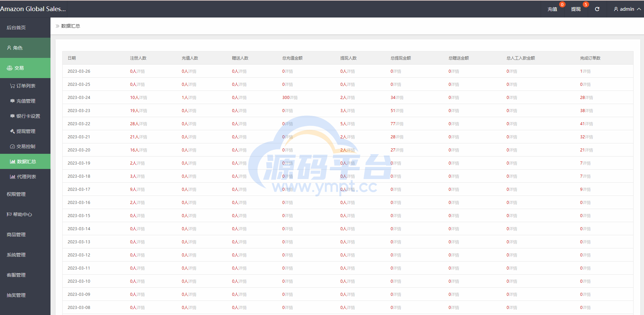Click the person icon beside 角色
This screenshot has height=315, width=644.
(9, 48)
